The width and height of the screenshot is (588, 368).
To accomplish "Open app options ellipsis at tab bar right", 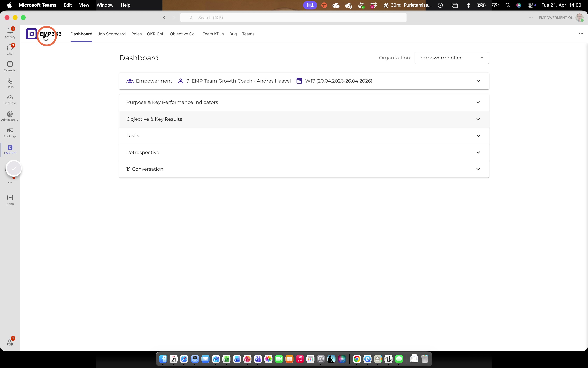I will pos(581,34).
